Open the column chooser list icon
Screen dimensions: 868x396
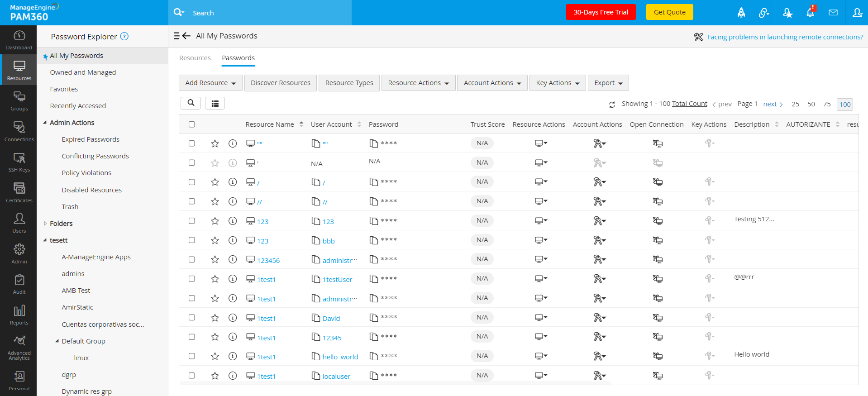[x=215, y=104]
